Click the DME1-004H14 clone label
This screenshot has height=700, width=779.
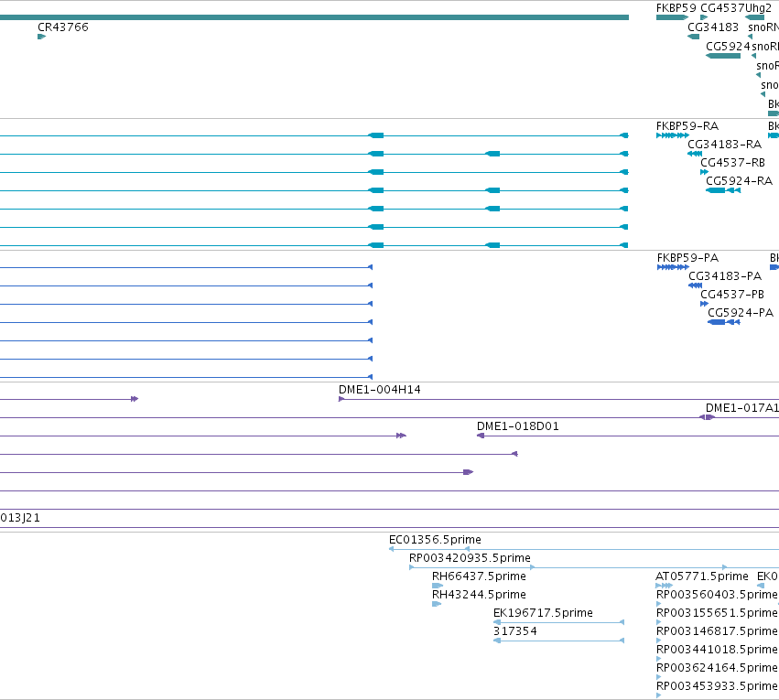point(380,390)
